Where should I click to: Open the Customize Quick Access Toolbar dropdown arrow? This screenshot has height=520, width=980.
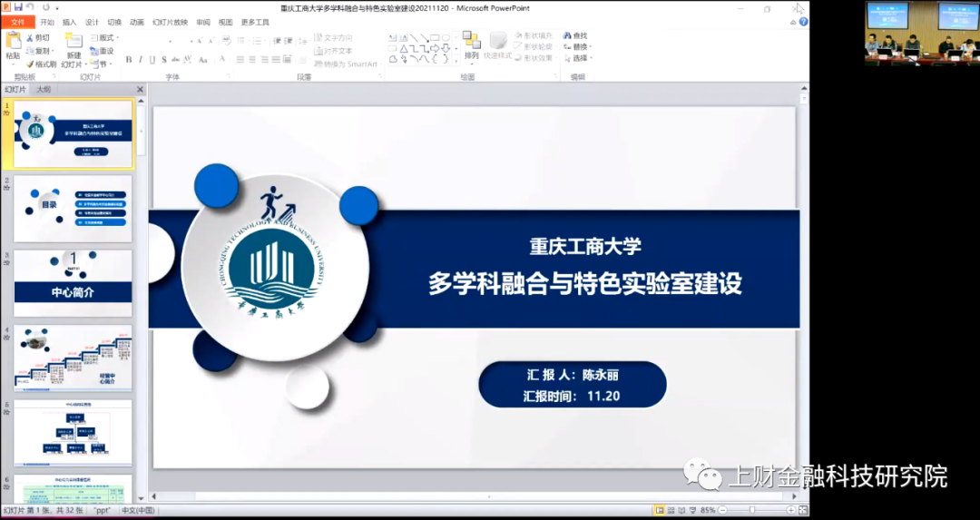pyautogui.click(x=57, y=8)
